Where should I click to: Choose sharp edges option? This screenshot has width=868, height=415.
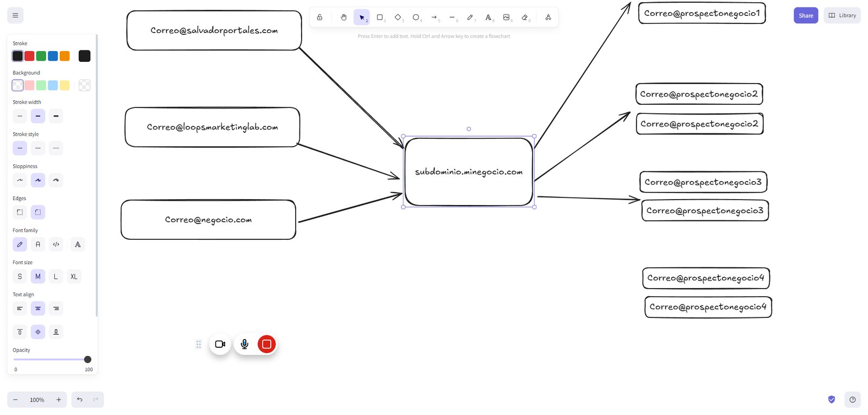click(20, 212)
